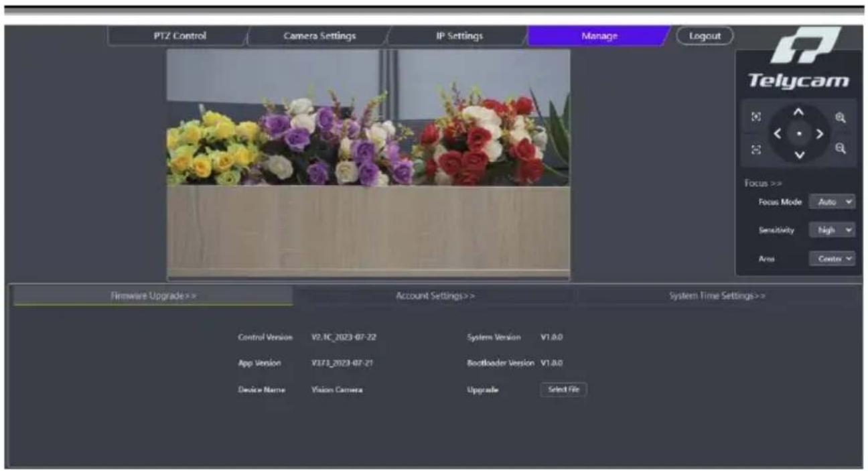
Task: Switch to the PTZ Control tab
Action: pos(180,36)
